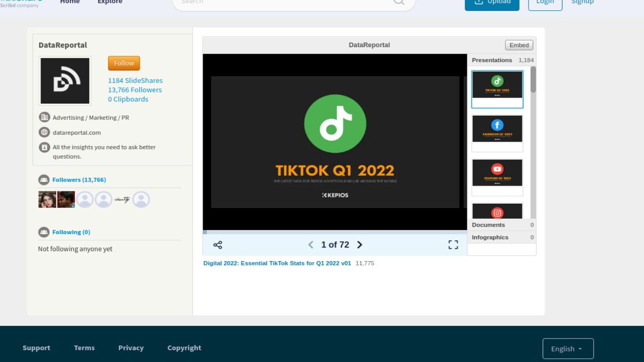Click the DataReportal title above the slideshow
Viewport: 644px width, 362px height.
369,45
